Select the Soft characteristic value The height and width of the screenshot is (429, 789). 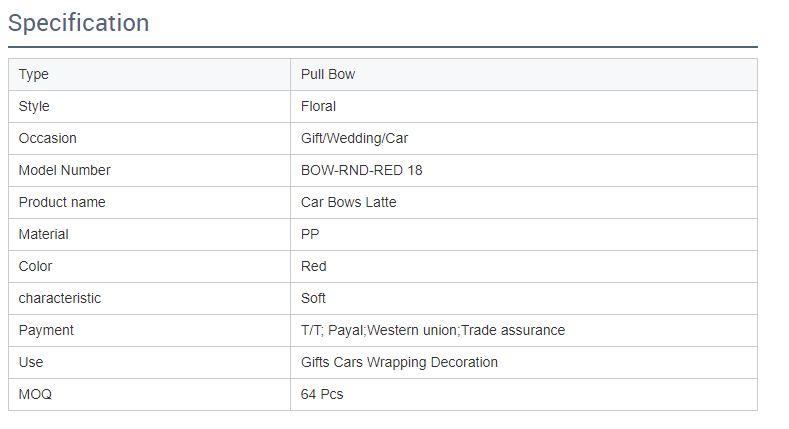click(x=313, y=298)
